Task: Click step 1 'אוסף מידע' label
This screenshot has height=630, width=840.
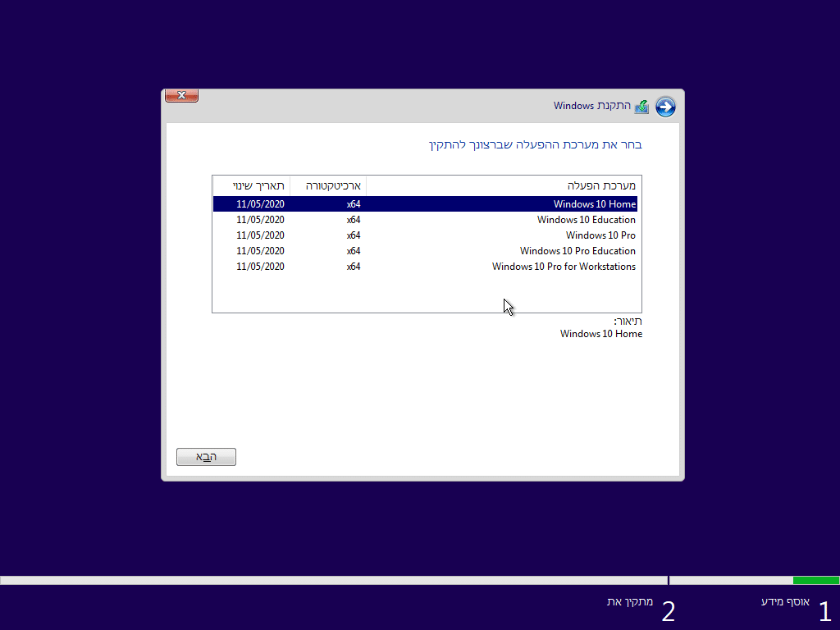Action: [x=785, y=602]
